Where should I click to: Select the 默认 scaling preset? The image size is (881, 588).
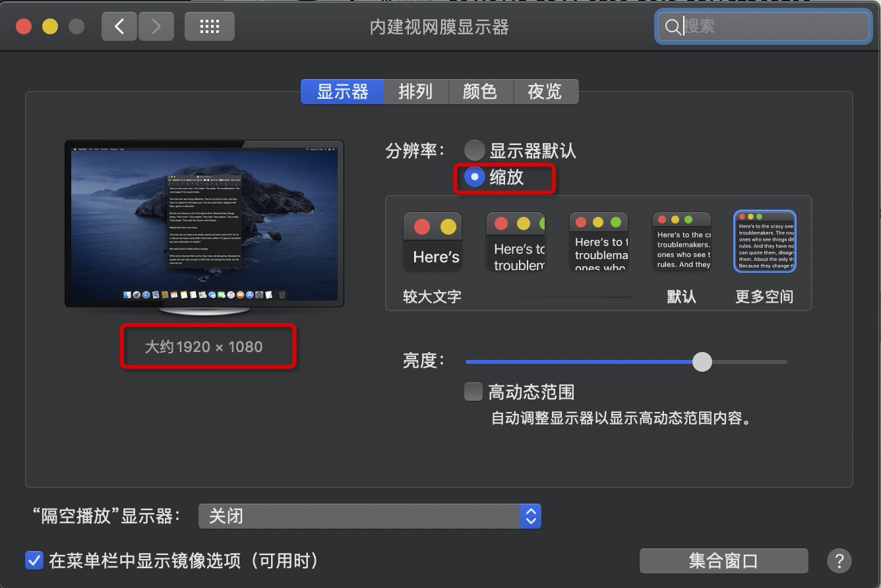681,241
